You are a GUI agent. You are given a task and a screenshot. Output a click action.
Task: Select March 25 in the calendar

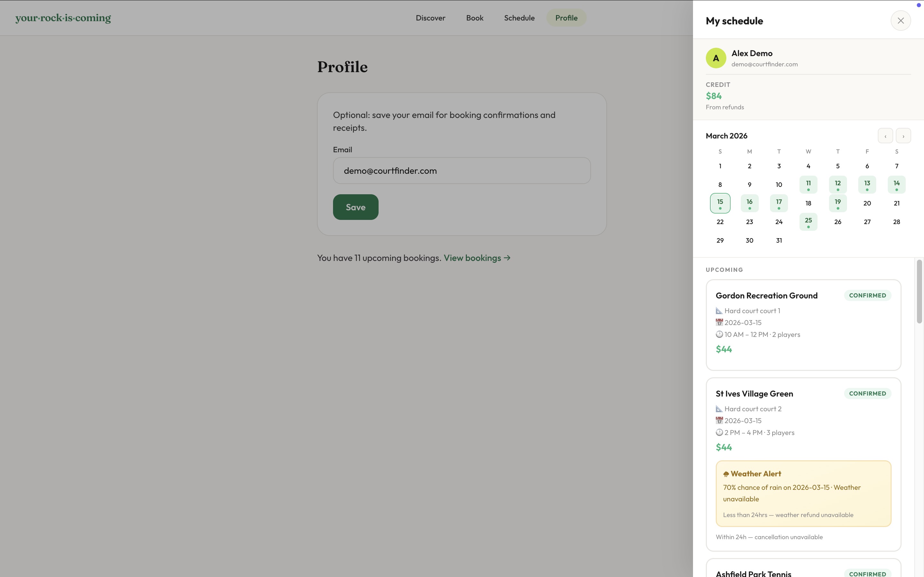pyautogui.click(x=808, y=222)
